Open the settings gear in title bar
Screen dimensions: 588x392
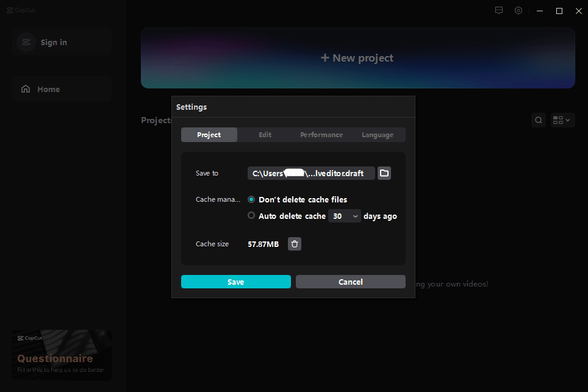pyautogui.click(x=518, y=10)
